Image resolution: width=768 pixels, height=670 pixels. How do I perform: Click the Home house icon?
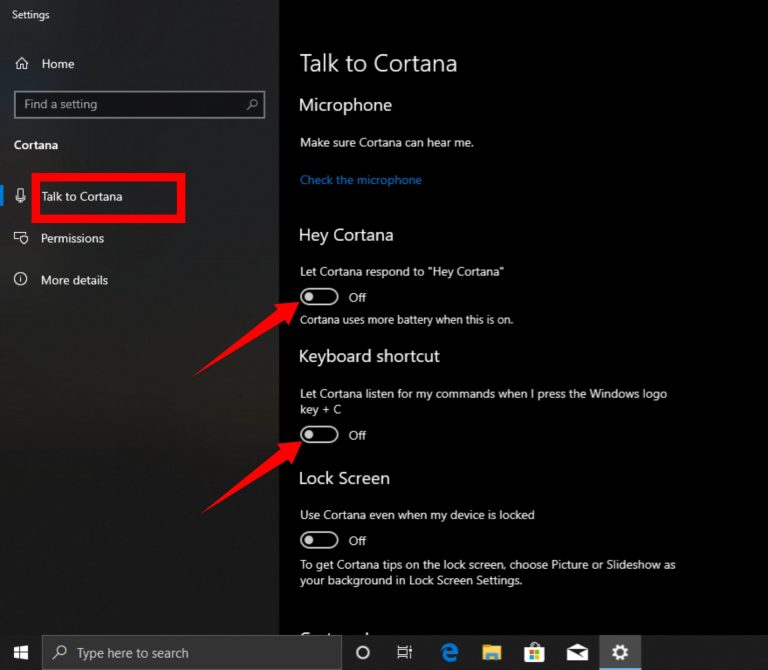tap(22, 64)
